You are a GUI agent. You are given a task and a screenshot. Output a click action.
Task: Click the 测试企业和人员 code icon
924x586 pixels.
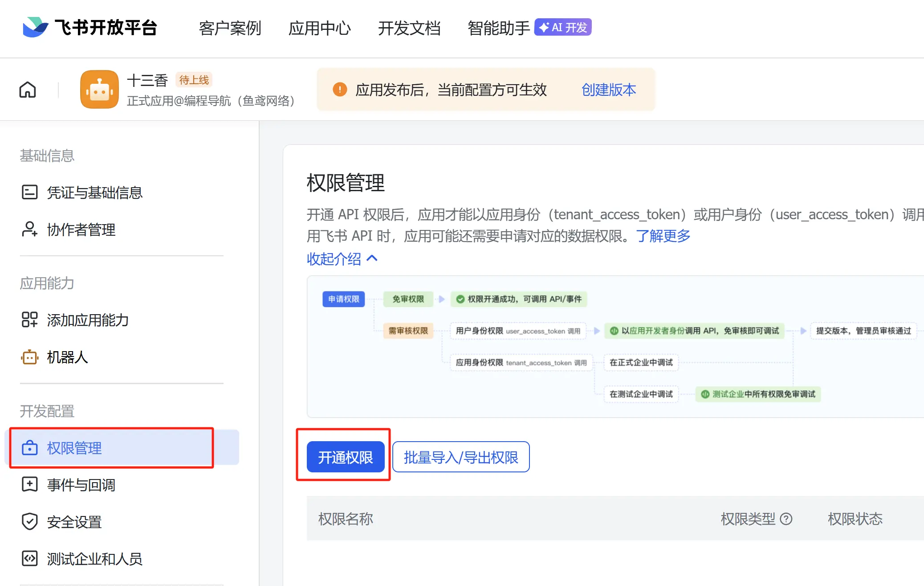pos(30,559)
